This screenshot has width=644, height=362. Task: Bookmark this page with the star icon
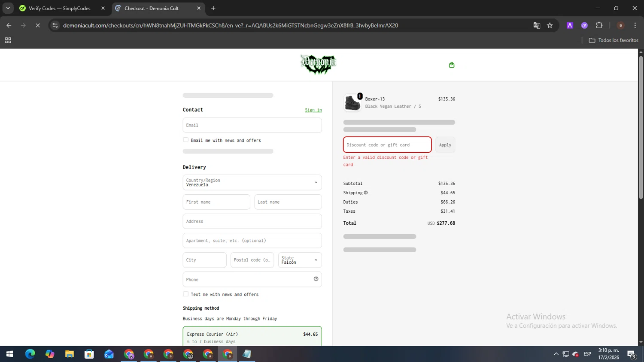click(550, 25)
